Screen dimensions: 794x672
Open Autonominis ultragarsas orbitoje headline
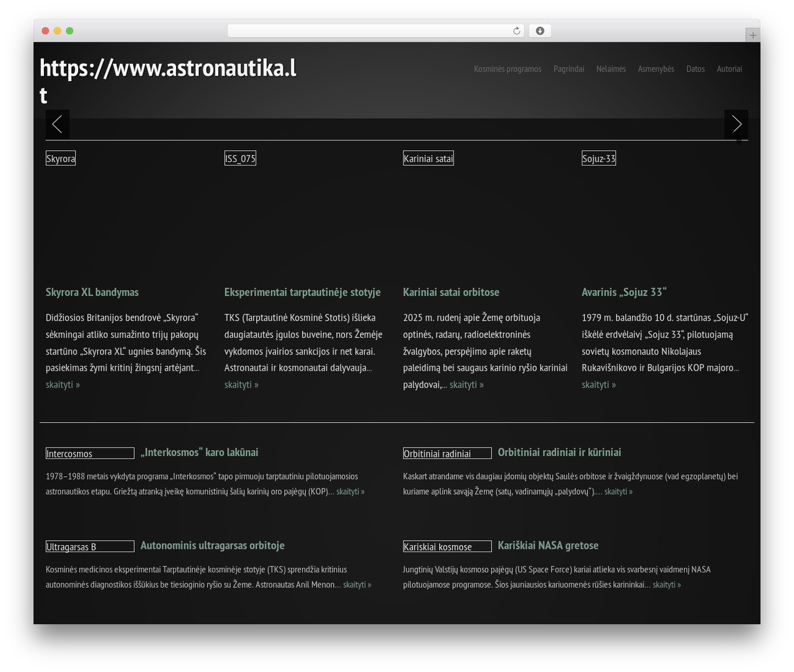click(213, 545)
